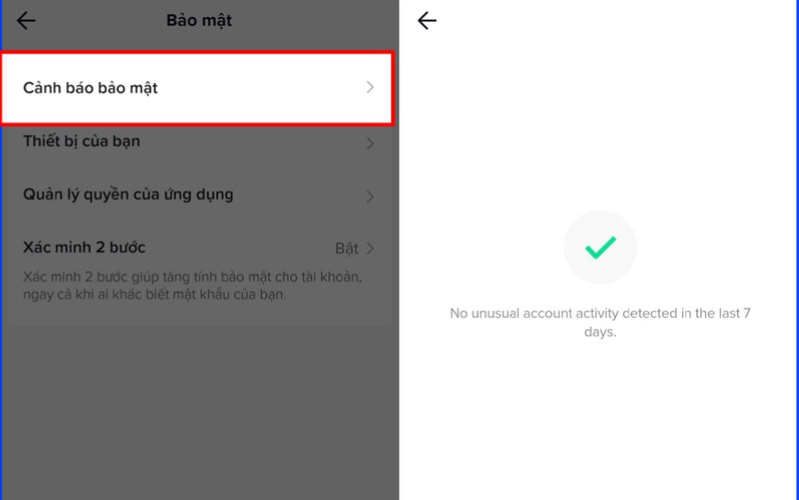The width and height of the screenshot is (799, 500).
Task: Tap the Bật status for 2-step verification
Action: point(347,248)
